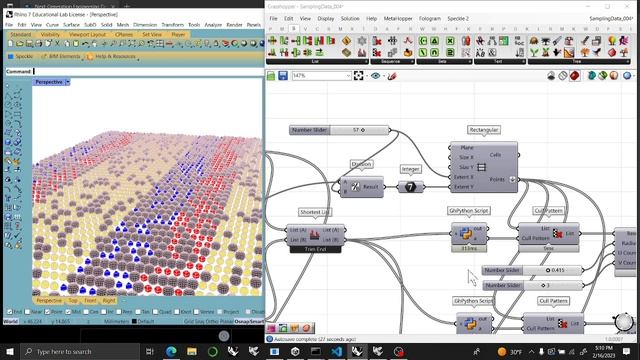
Task: Switch to the Top viewport tab
Action: pos(73,300)
